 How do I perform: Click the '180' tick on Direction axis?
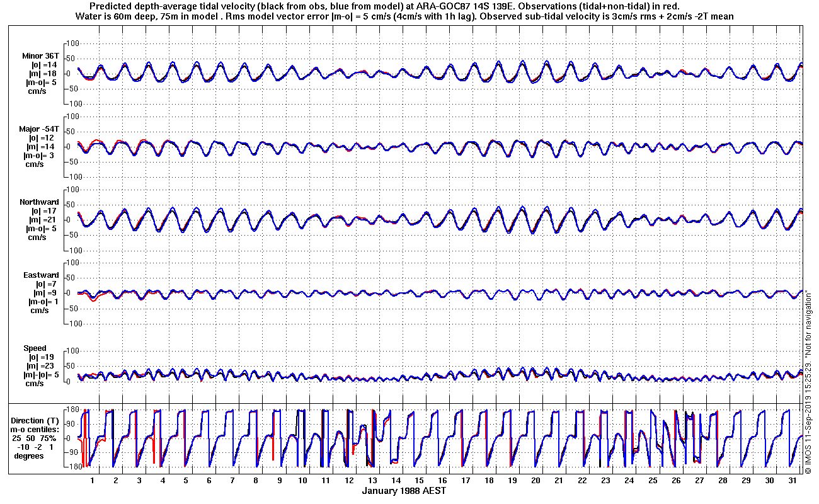71,410
